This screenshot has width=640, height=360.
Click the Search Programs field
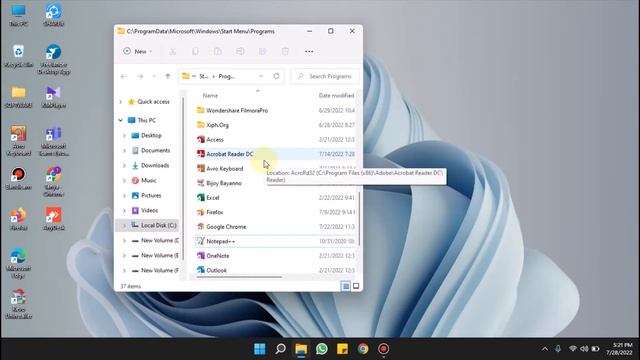pos(325,76)
